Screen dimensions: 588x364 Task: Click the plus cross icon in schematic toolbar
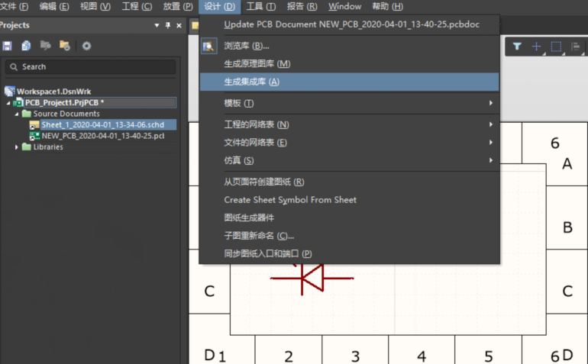click(536, 47)
